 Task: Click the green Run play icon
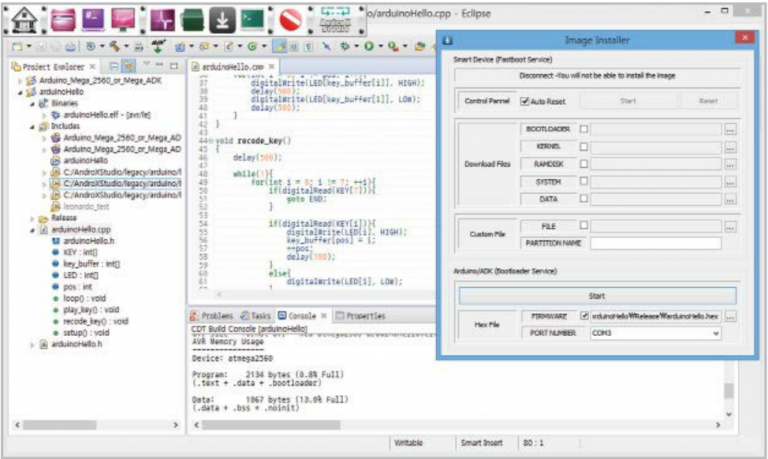click(x=369, y=47)
